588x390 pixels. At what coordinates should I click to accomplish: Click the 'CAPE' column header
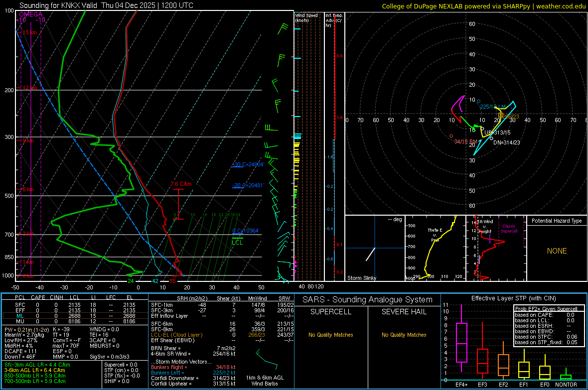click(x=38, y=297)
